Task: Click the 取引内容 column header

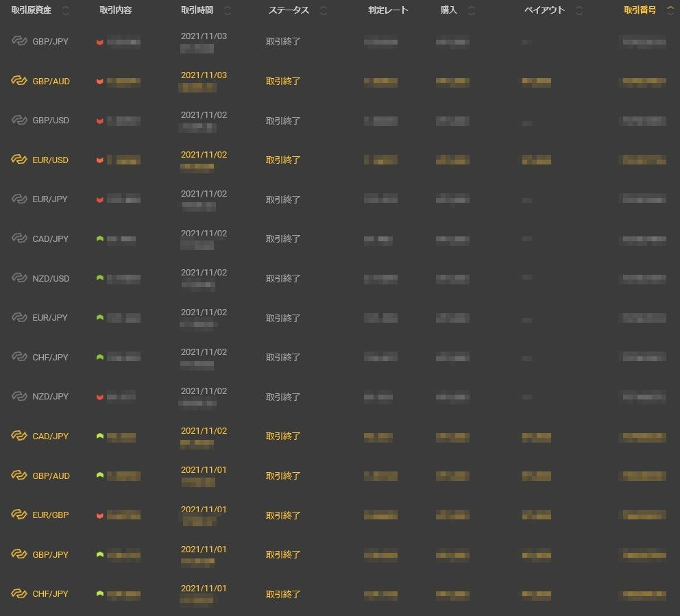Action: (117, 10)
